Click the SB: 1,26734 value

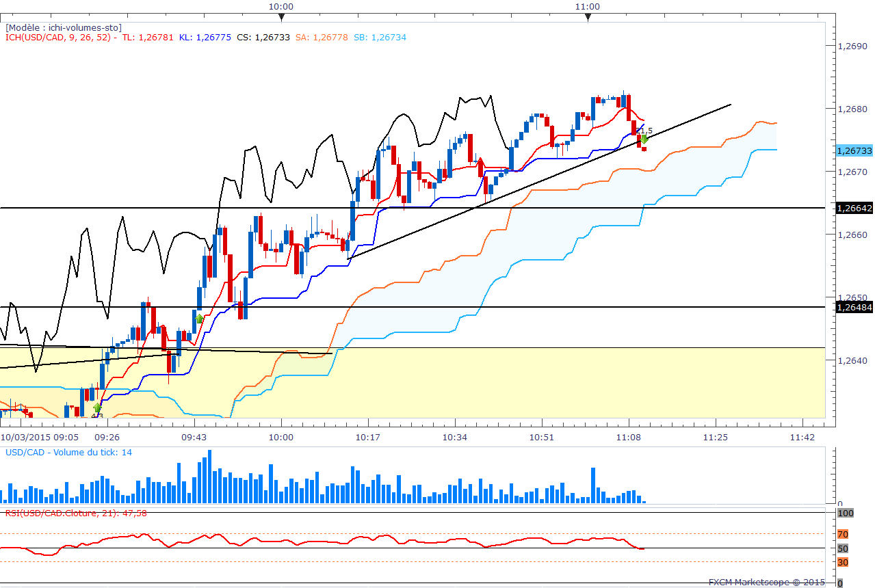pyautogui.click(x=380, y=37)
